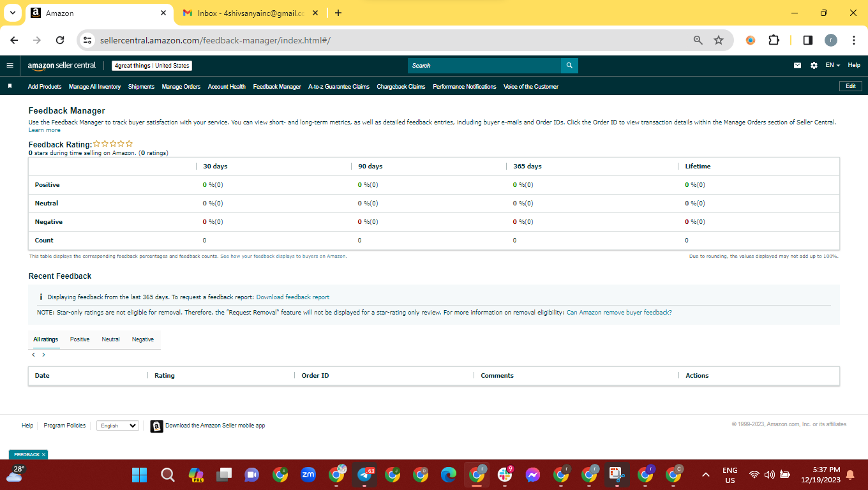Screen dimensions: 868x490
Task: Click the Chrome address bar URL
Action: point(216,40)
